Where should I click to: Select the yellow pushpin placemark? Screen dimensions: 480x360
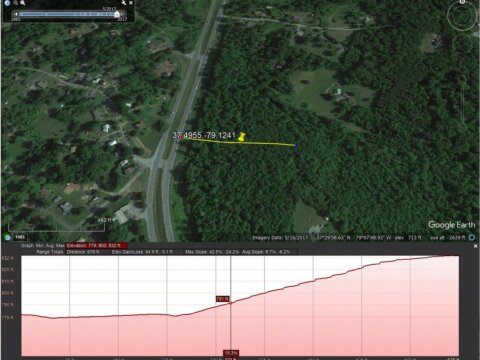242,137
